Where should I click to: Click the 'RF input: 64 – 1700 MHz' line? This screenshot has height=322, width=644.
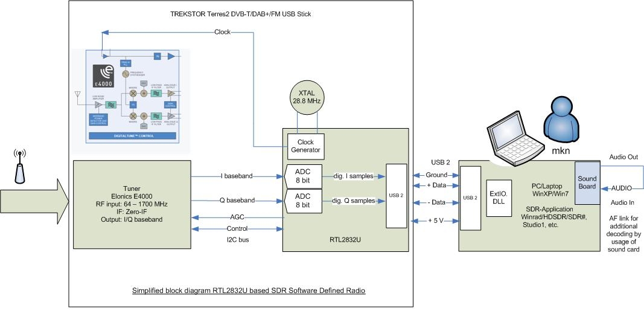pyautogui.click(x=132, y=204)
